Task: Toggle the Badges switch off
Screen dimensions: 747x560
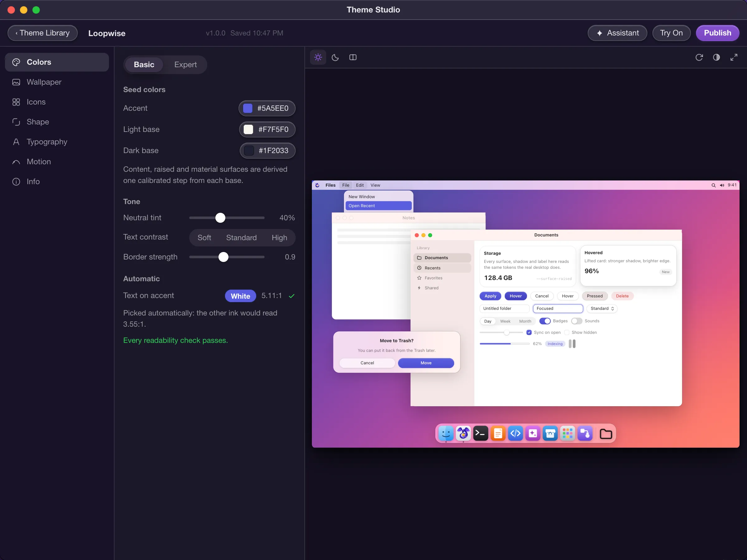Action: tap(545, 321)
